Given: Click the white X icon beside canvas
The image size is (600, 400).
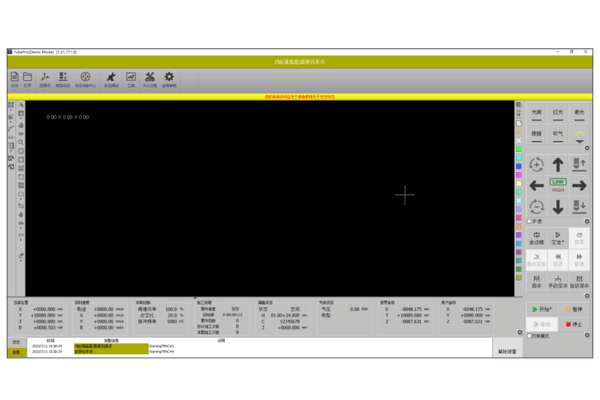Looking at the screenshot, I should [519, 140].
